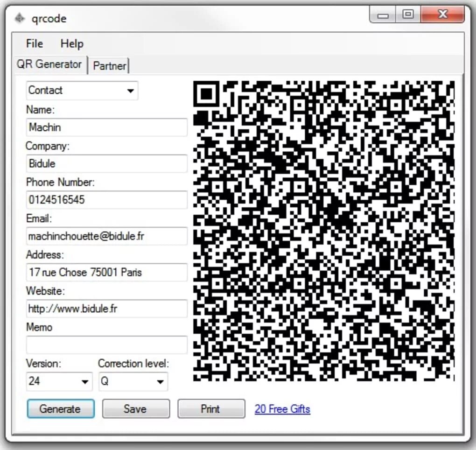Viewport: 476px width, 450px height.
Task: Click the qrcode app icon in title bar
Action: (x=20, y=18)
